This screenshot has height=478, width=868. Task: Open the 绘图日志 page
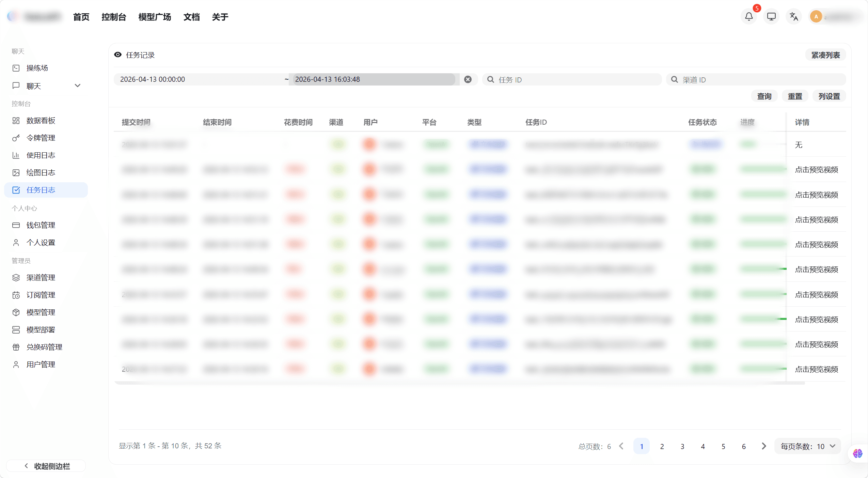[x=41, y=172]
